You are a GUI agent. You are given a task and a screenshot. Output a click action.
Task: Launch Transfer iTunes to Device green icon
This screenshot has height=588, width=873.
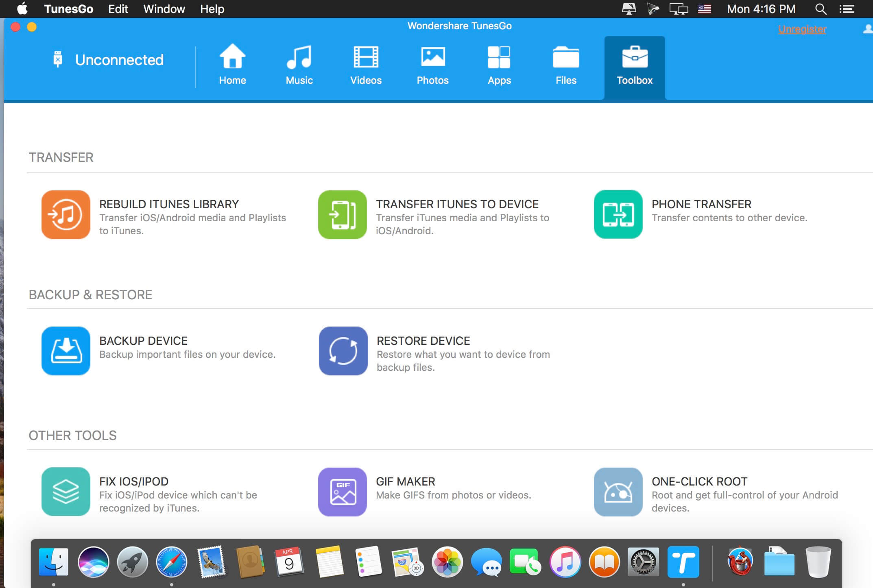(x=343, y=214)
